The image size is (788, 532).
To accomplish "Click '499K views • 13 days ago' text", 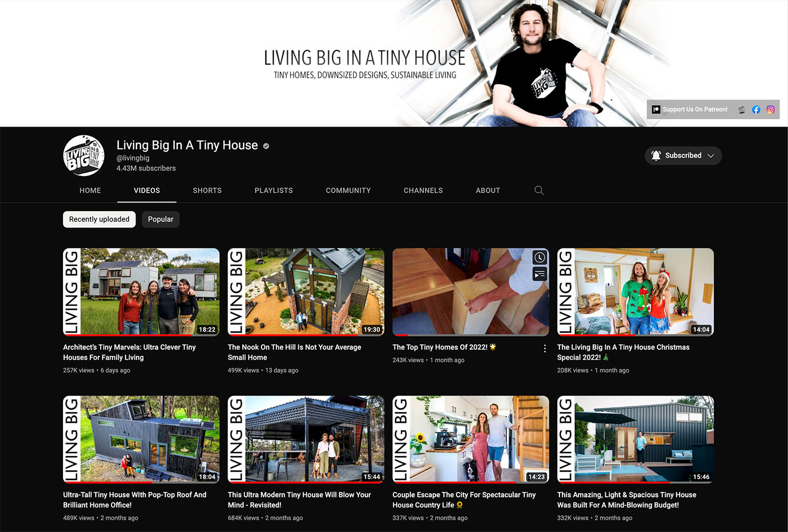I will click(263, 370).
